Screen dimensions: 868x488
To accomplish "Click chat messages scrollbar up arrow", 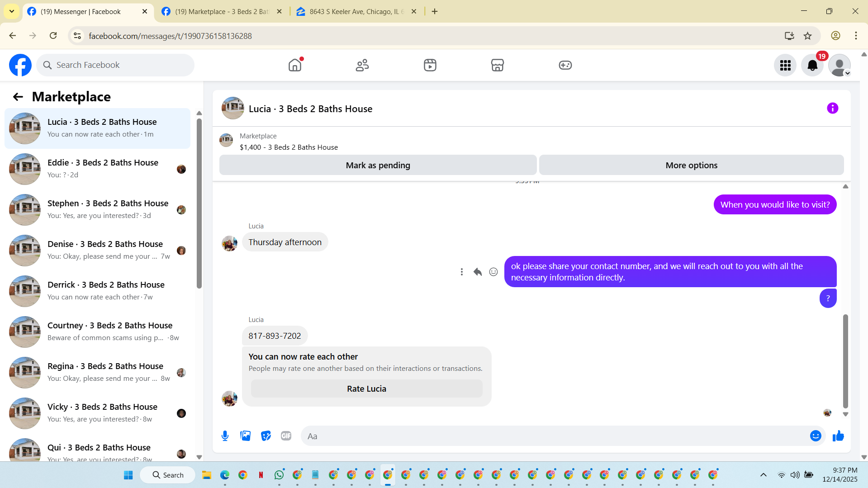I will [845, 186].
